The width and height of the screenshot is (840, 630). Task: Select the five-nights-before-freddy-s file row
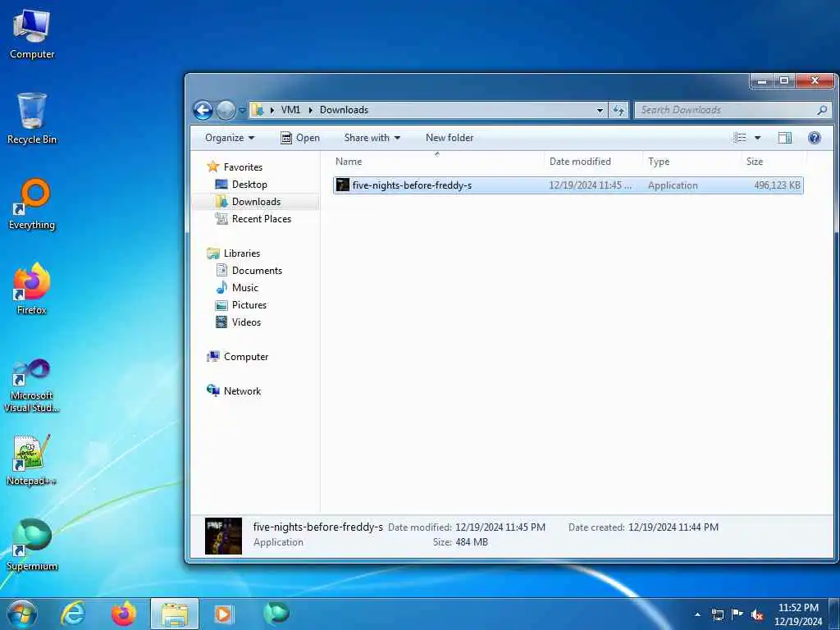click(x=568, y=185)
